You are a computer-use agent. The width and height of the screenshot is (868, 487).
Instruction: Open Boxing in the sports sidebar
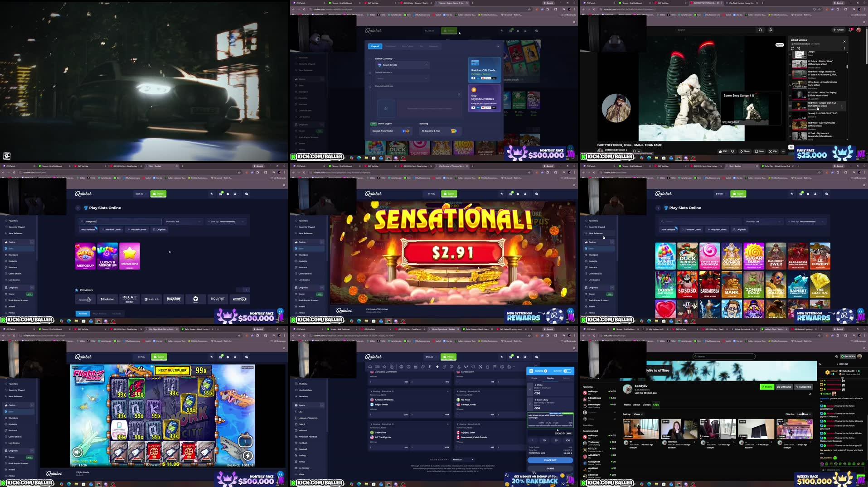(303, 455)
